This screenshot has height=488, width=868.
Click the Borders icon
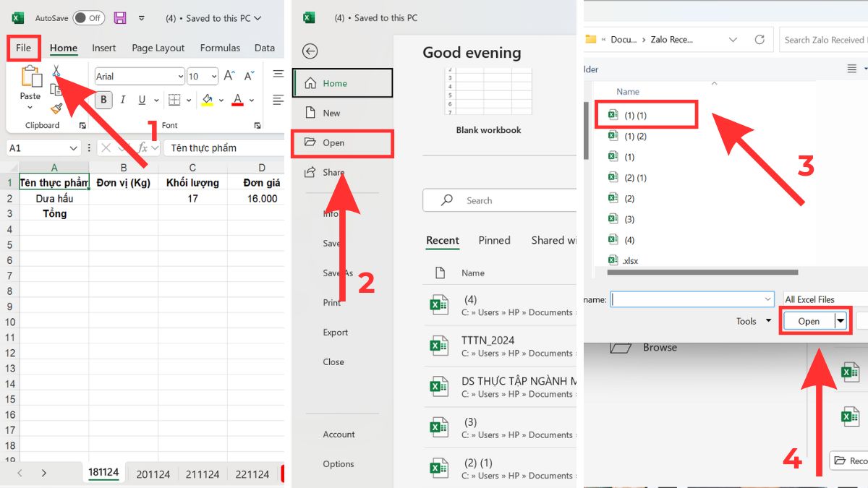pos(174,100)
